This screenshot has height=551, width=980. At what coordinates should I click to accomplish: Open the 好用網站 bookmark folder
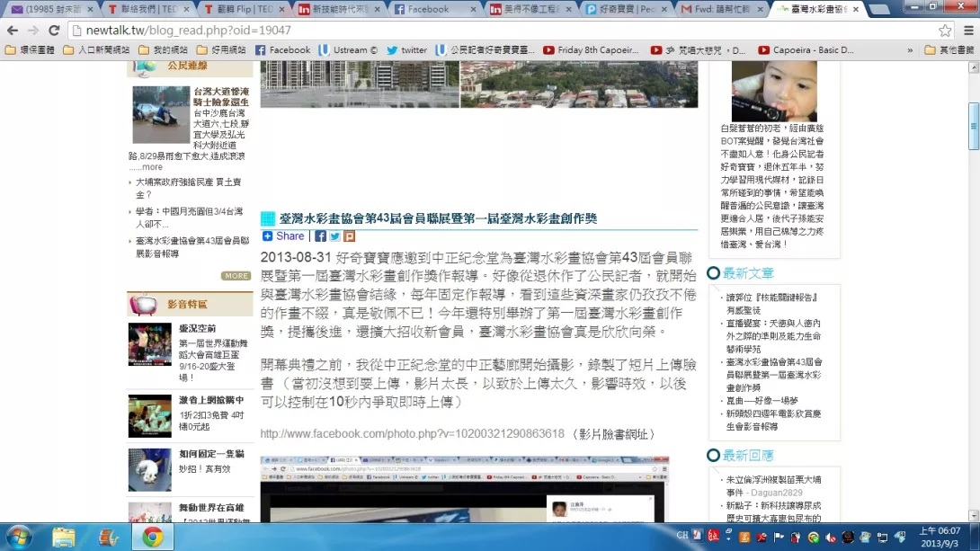point(221,50)
